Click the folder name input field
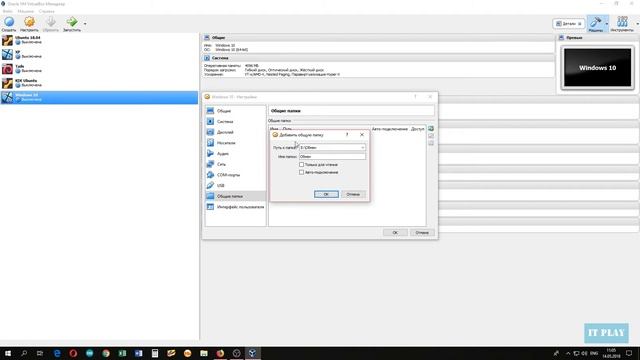Screen dimensions: 640x360 coord(332,156)
